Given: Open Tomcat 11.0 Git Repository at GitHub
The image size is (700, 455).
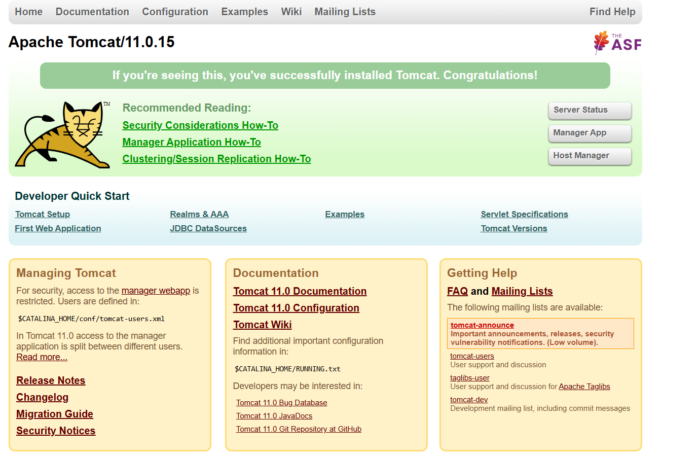Looking at the screenshot, I should [x=299, y=429].
